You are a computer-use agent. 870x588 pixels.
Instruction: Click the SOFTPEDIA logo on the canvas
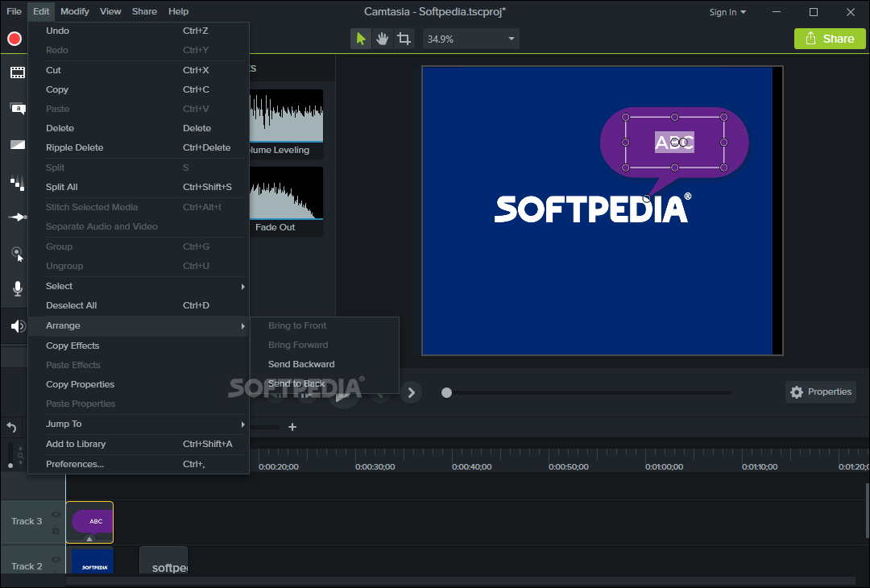[x=593, y=208]
